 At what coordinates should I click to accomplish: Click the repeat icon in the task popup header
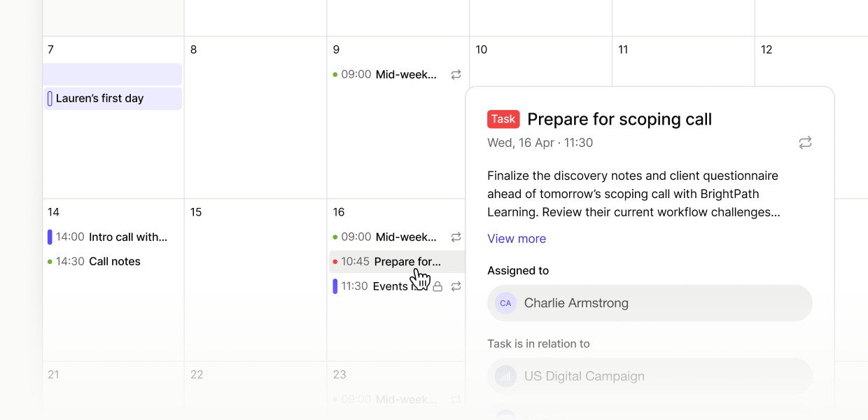(x=805, y=143)
